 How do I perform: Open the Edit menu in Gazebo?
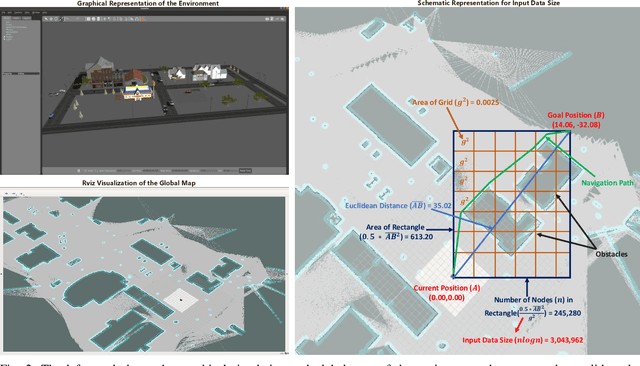[x=10, y=13]
